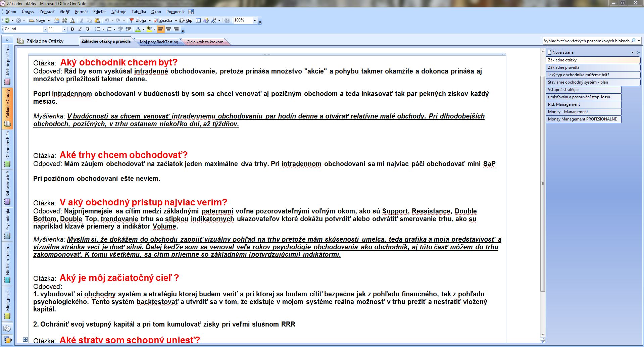
Task: Click the Redo arrow icon
Action: point(118,20)
